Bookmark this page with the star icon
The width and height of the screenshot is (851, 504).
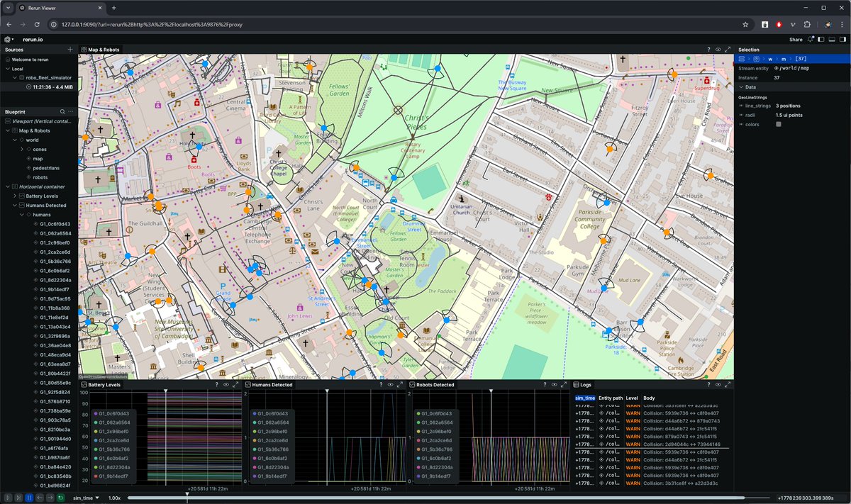[x=745, y=23]
